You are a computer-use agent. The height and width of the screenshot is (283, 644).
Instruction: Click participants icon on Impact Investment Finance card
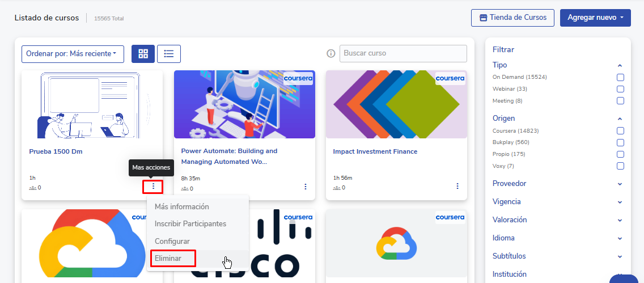click(x=337, y=188)
